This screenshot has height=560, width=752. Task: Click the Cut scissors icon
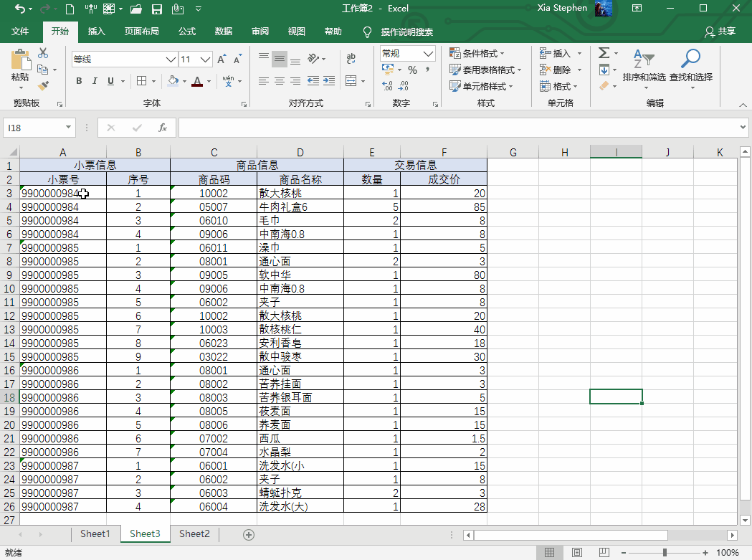point(43,53)
